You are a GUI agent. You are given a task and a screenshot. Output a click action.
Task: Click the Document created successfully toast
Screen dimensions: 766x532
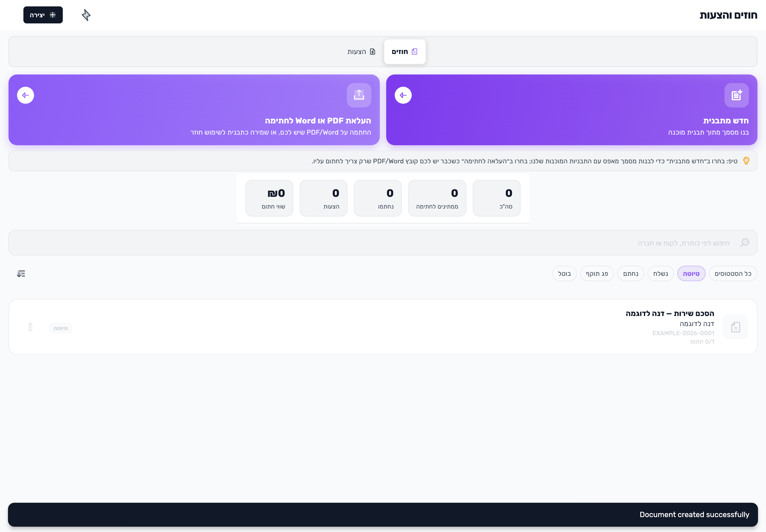(x=383, y=514)
